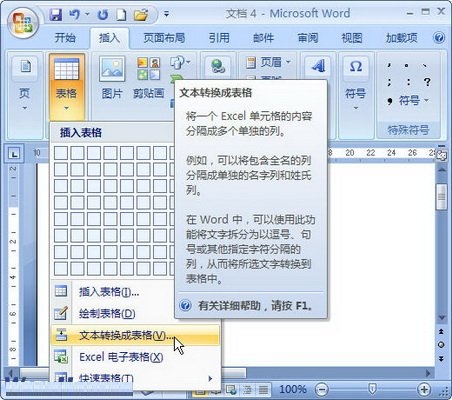Insert the question mark special symbol
This screenshot has height=400, width=452.
pos(427,82)
